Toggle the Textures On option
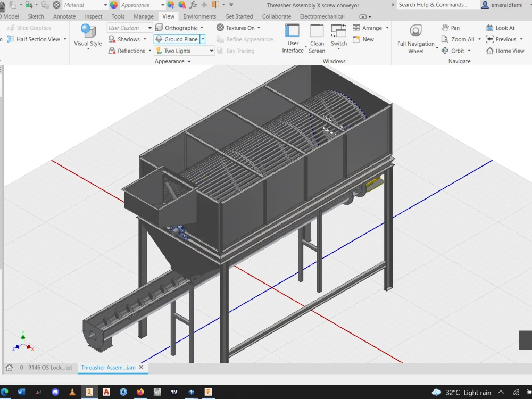 pos(238,28)
